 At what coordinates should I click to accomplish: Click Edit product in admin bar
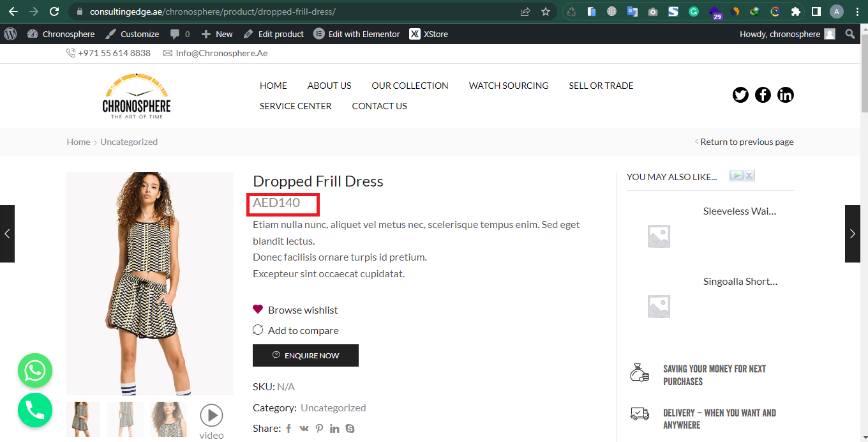274,34
